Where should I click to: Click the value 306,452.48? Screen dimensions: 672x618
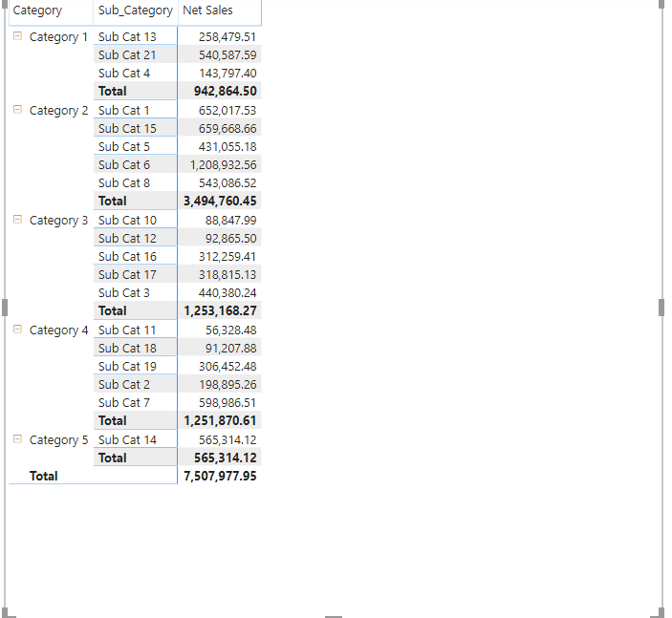click(x=228, y=367)
